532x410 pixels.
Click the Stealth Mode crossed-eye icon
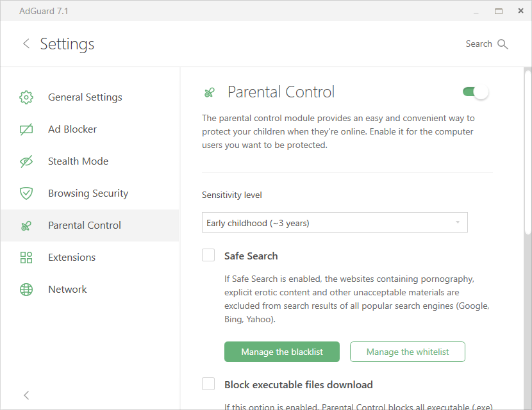tap(26, 161)
